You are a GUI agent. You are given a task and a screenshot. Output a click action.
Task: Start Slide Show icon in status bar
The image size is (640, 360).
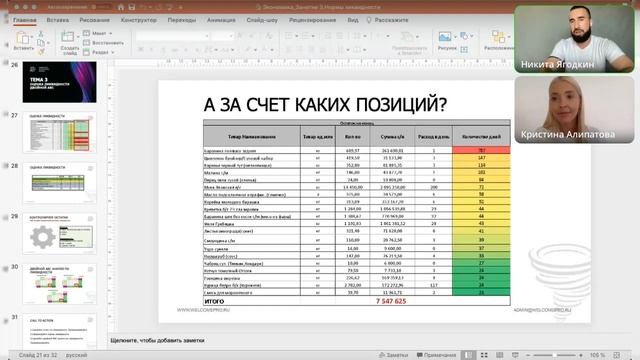click(x=516, y=355)
